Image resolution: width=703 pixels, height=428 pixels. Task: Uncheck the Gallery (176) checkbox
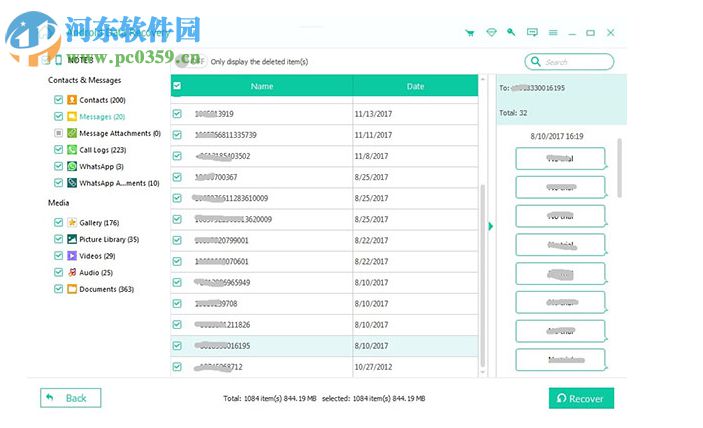[x=58, y=222]
